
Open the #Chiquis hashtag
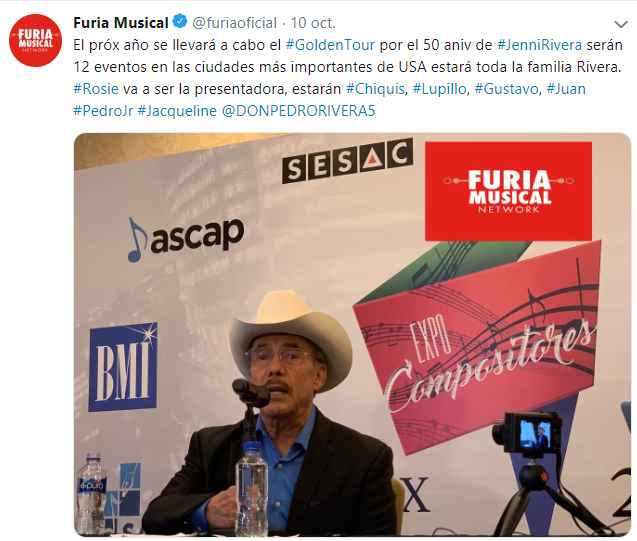pos(375,89)
